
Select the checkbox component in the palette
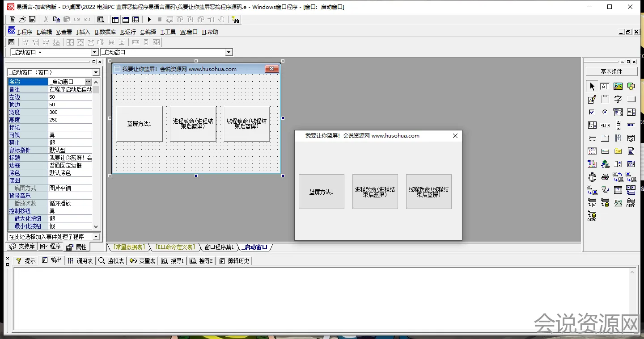coord(592,113)
